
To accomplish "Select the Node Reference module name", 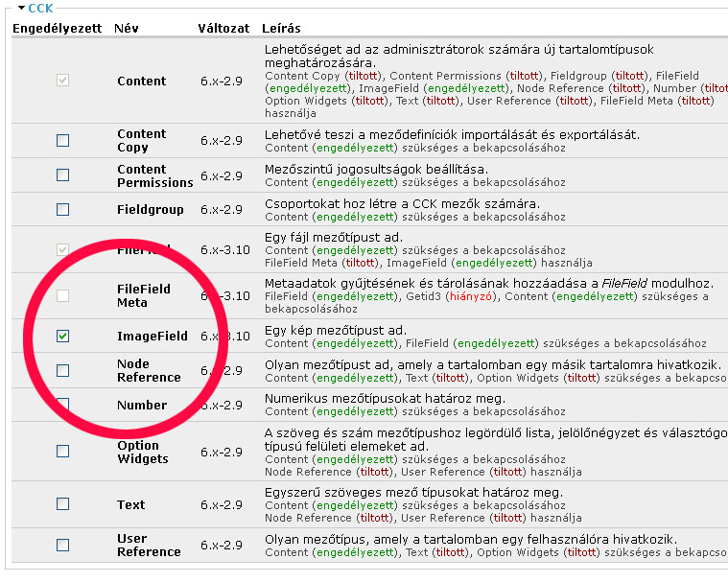I will pos(149,370).
